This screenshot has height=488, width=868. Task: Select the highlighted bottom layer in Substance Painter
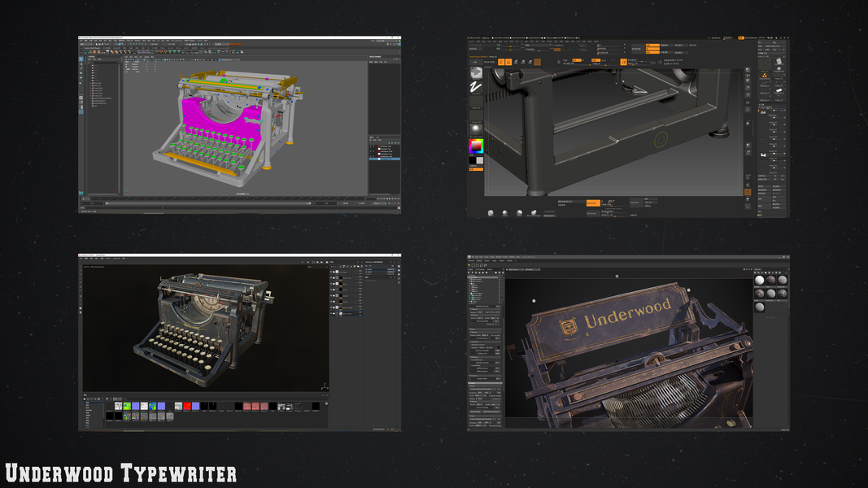[x=347, y=313]
